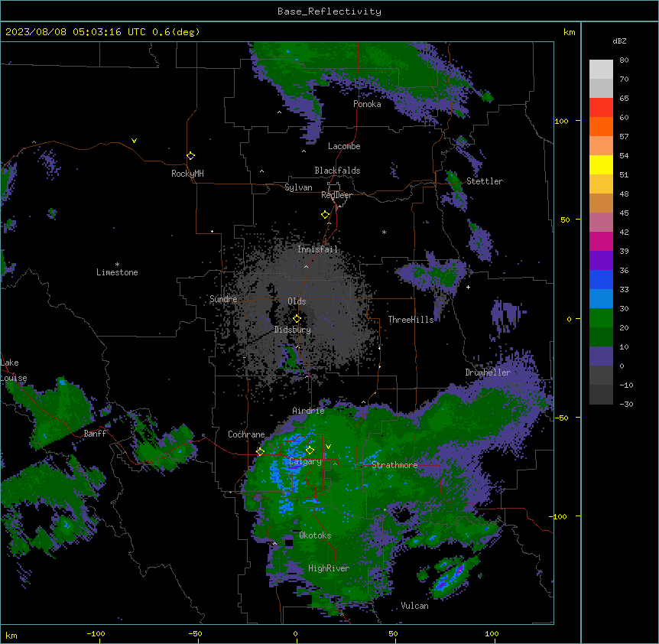Viewport: 659px width, 644px height.
Task: Click the Limestone label
Action: click(x=117, y=272)
